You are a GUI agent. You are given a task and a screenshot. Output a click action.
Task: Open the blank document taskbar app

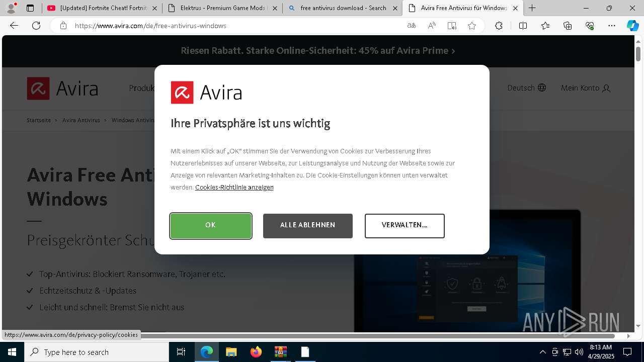tap(305, 352)
